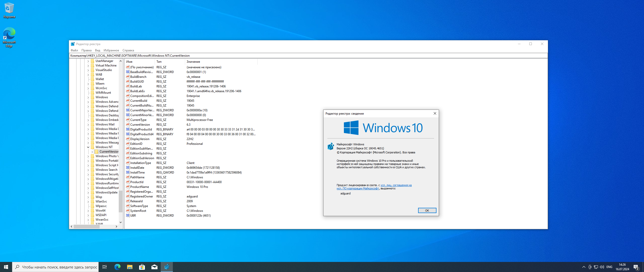Click the Registry Editor taskbar icon
The image size is (644, 272).
[167, 267]
